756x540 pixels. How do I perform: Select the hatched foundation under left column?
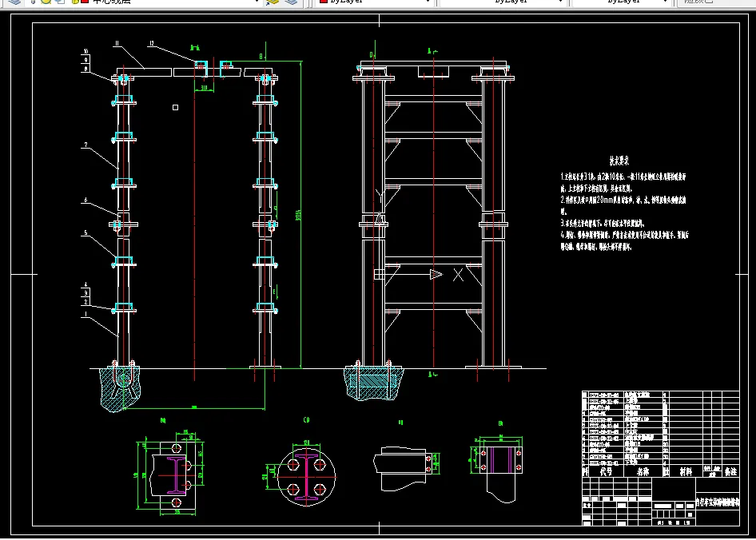click(121, 388)
